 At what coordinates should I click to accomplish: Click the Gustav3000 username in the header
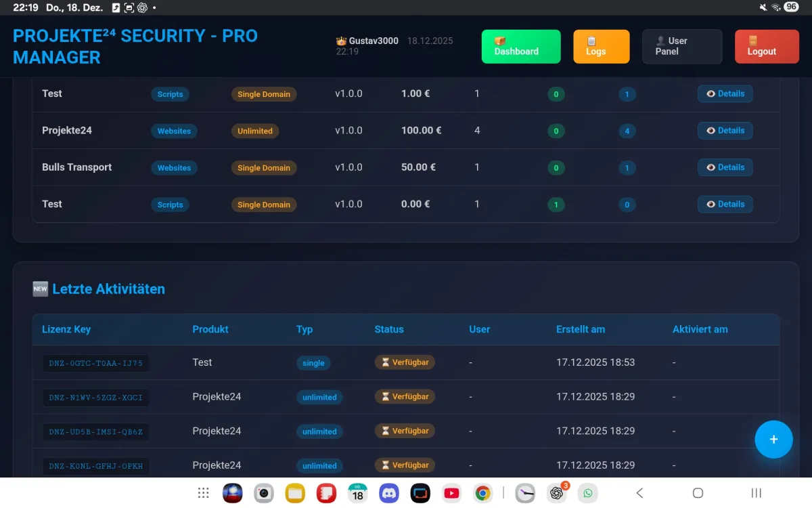(374, 41)
